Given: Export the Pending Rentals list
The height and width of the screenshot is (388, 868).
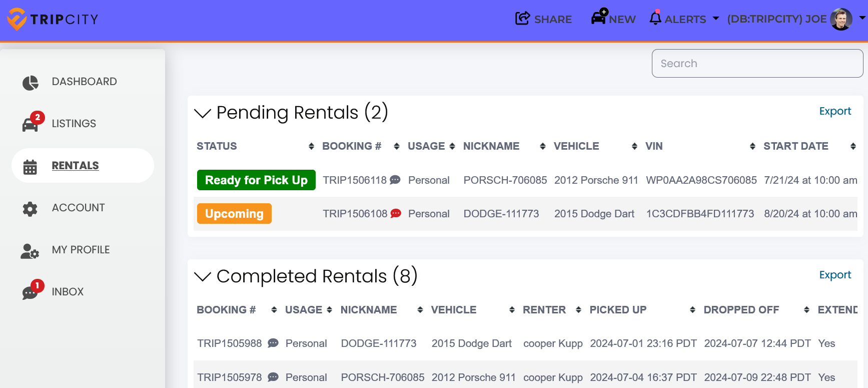Looking at the screenshot, I should pos(835,111).
